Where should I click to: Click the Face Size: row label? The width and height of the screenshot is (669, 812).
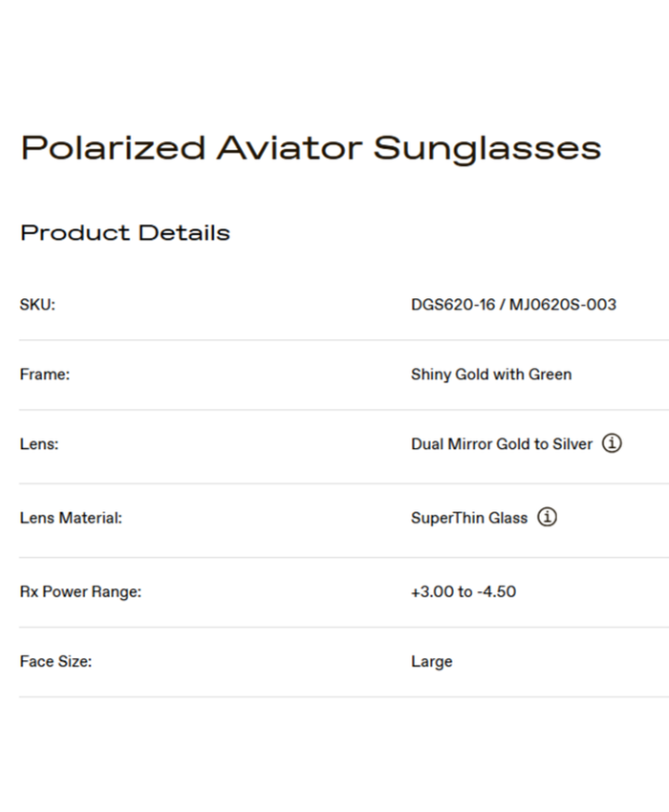[x=55, y=661]
